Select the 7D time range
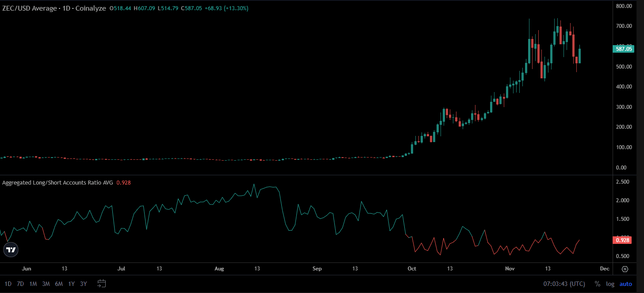The width and height of the screenshot is (644, 293). coord(20,284)
